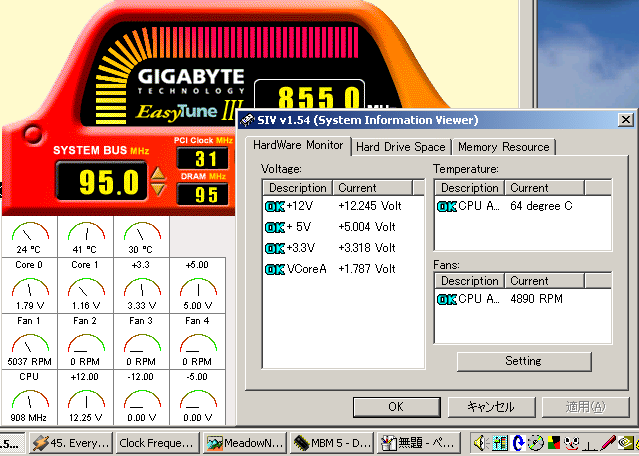Click Temperature list Description column header
639x456 pixels.
pyautogui.click(x=470, y=188)
